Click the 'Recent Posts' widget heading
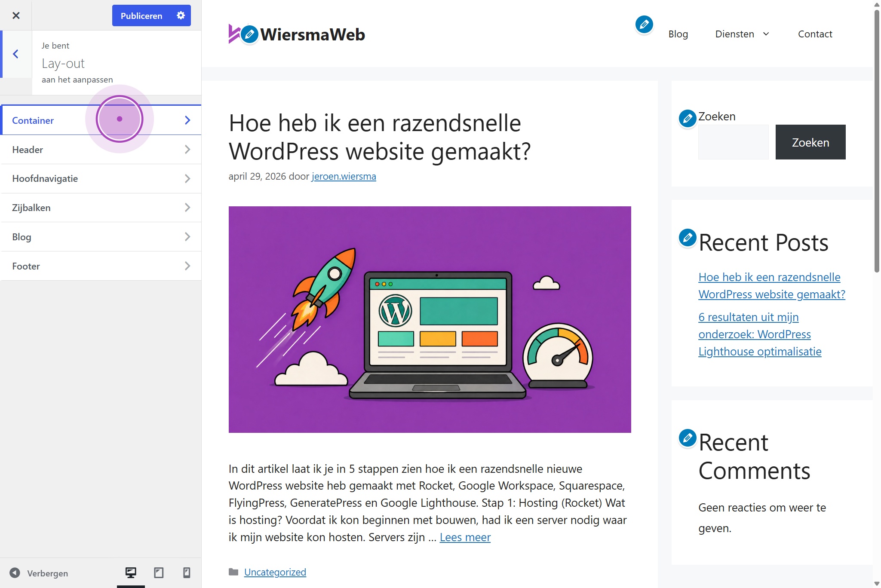 tap(763, 242)
